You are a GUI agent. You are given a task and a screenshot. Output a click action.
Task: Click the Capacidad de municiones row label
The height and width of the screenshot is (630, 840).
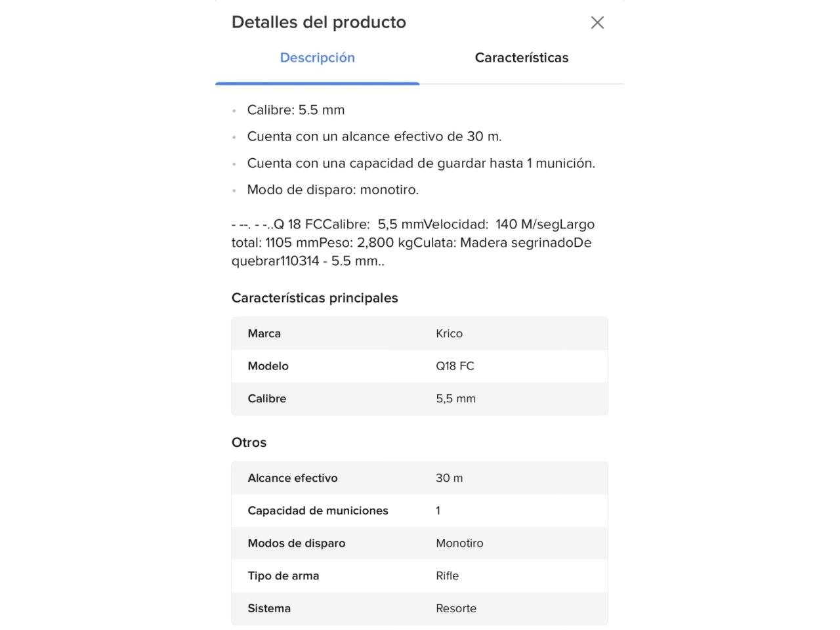pos(318,511)
